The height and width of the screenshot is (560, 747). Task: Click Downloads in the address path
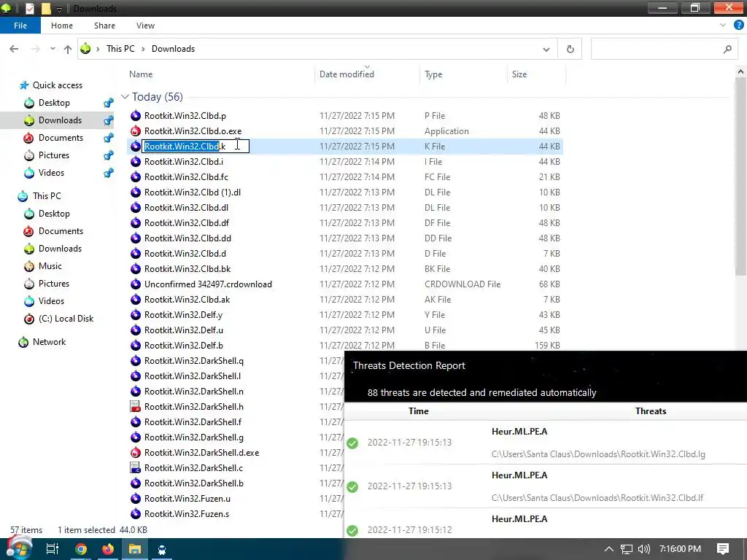click(x=173, y=49)
